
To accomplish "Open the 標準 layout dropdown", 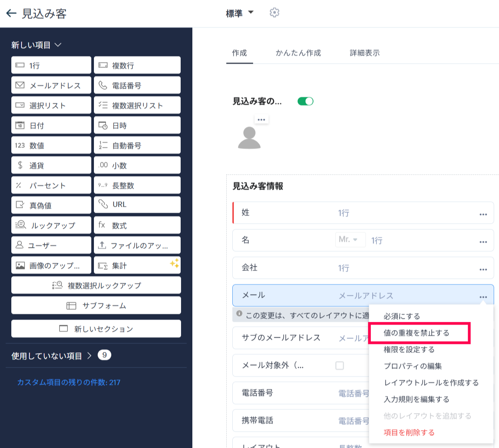I will 240,13.
